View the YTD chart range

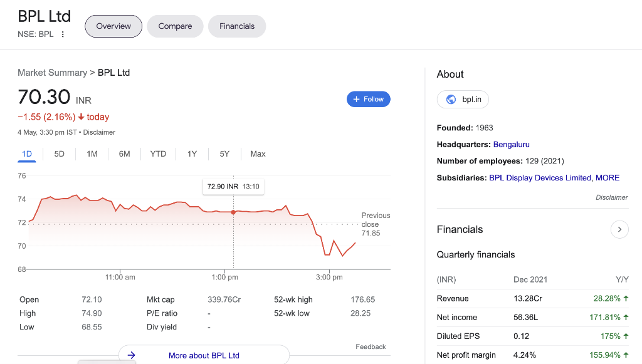158,153
